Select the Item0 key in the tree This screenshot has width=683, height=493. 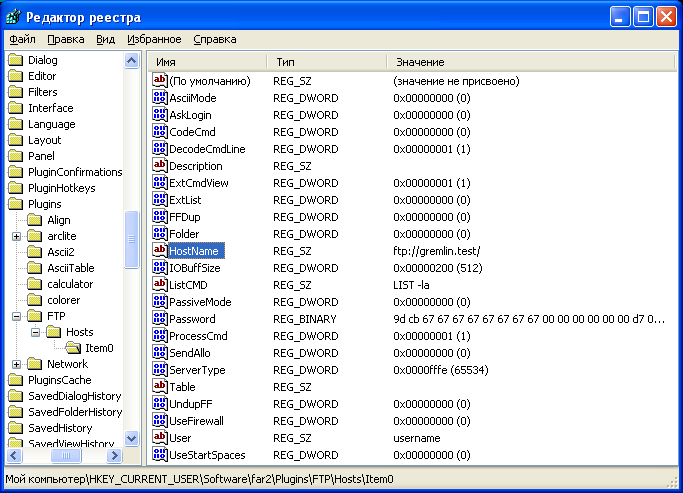click(99, 348)
